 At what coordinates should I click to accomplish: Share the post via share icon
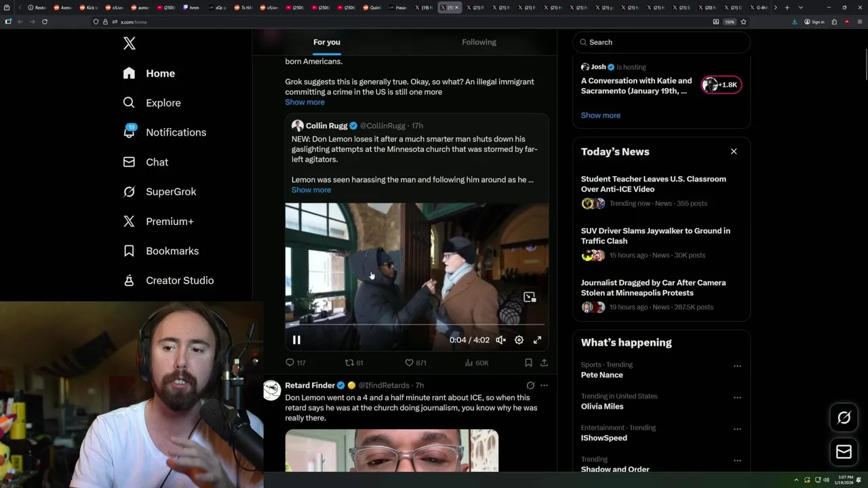[x=544, y=363]
